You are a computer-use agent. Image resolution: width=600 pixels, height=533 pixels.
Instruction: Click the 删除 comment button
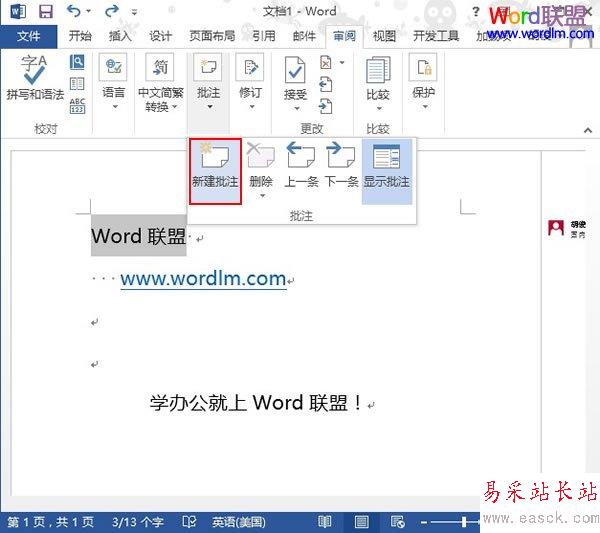pos(261,165)
